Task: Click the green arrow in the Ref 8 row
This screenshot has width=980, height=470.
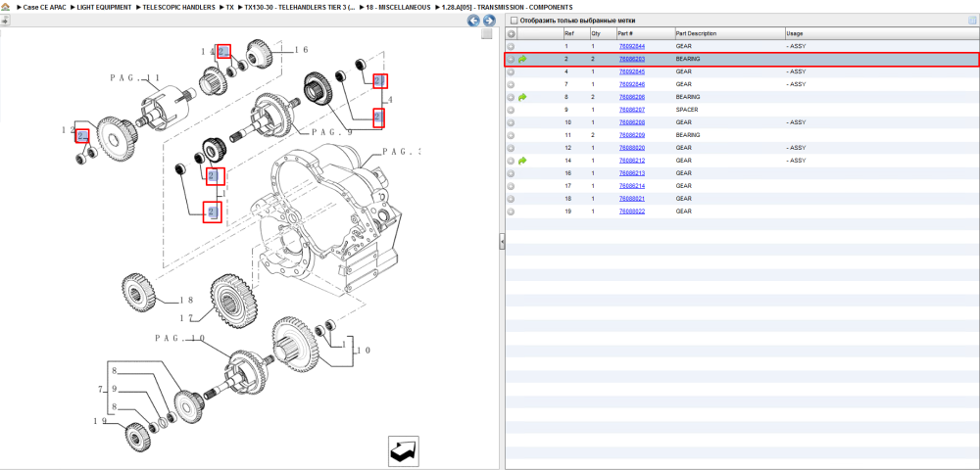Action: (x=522, y=97)
